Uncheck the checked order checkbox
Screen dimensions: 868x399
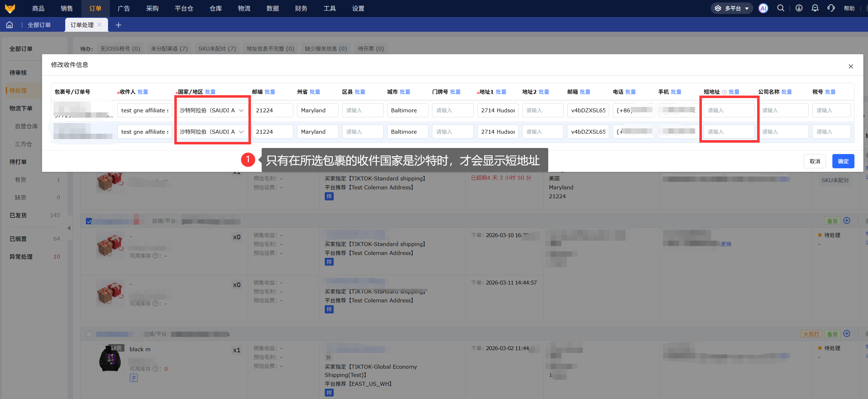click(89, 221)
